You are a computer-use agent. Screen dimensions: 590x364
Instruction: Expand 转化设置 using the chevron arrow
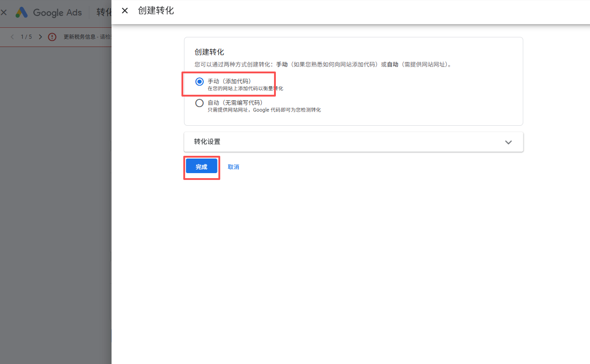click(508, 142)
